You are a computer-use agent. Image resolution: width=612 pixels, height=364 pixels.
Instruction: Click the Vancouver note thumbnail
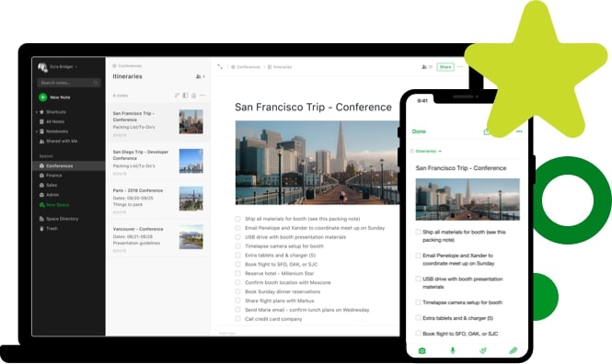(x=191, y=236)
